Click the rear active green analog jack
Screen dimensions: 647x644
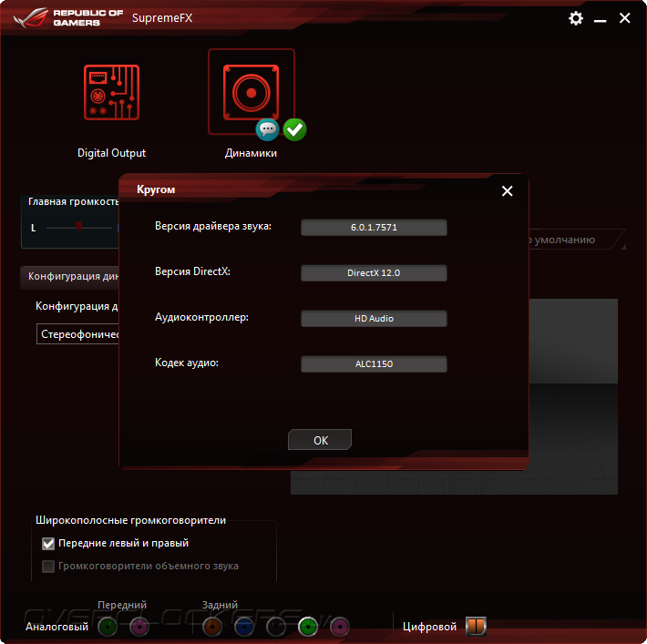coord(308,627)
